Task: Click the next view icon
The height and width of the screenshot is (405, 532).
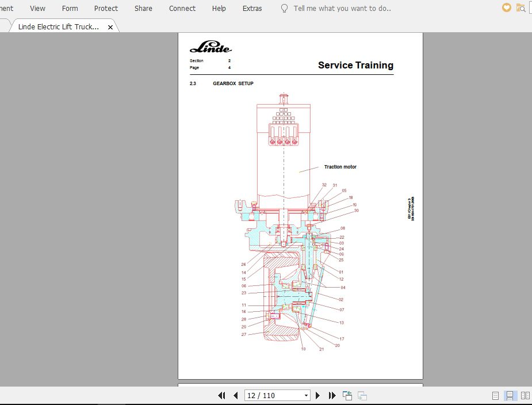Action: click(362, 396)
